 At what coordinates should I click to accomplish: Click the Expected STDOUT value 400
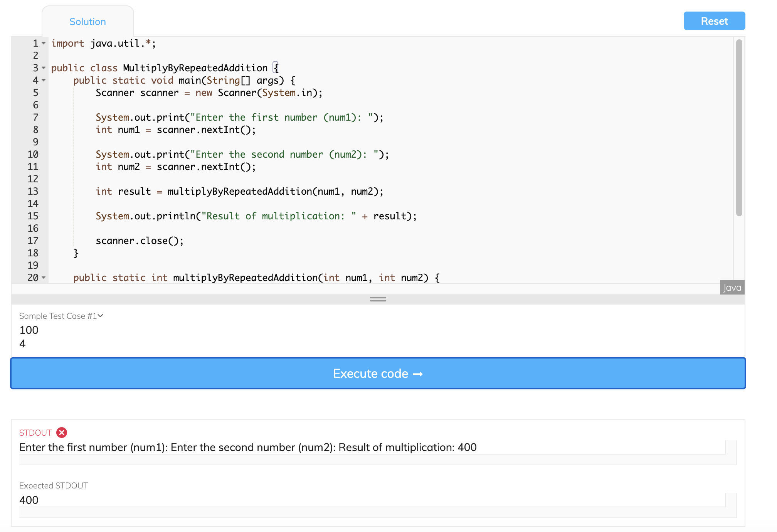coord(29,500)
